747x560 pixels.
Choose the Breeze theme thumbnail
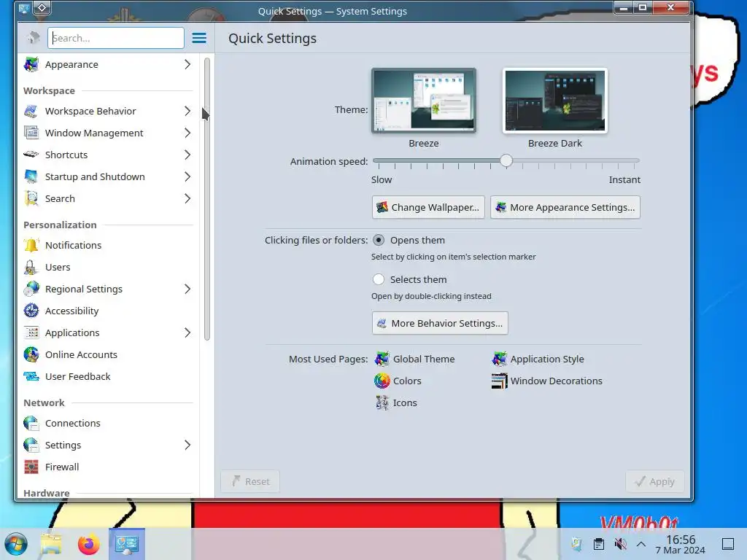[x=424, y=100]
